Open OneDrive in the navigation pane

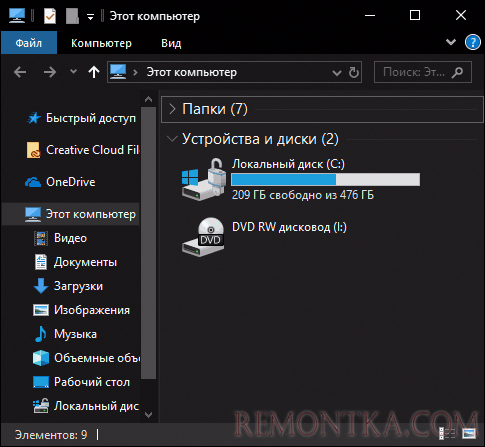coord(71,182)
